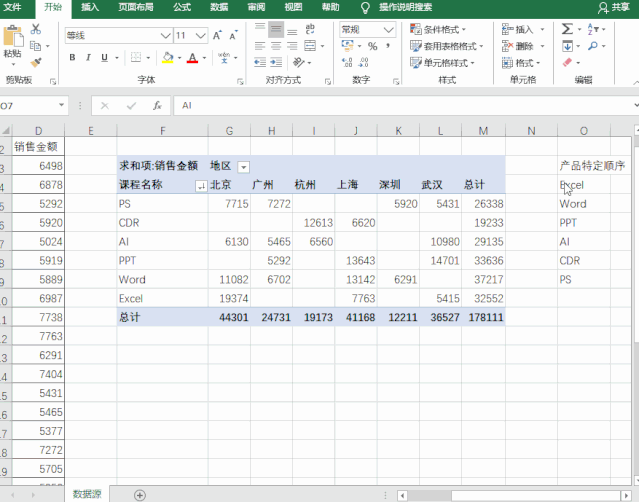Open the 课程名称 pivot sort dropdown
This screenshot has height=502, width=639.
[201, 186]
